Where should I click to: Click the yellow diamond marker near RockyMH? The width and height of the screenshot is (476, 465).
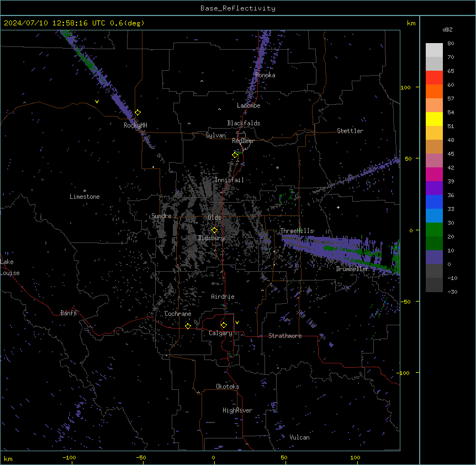point(138,113)
